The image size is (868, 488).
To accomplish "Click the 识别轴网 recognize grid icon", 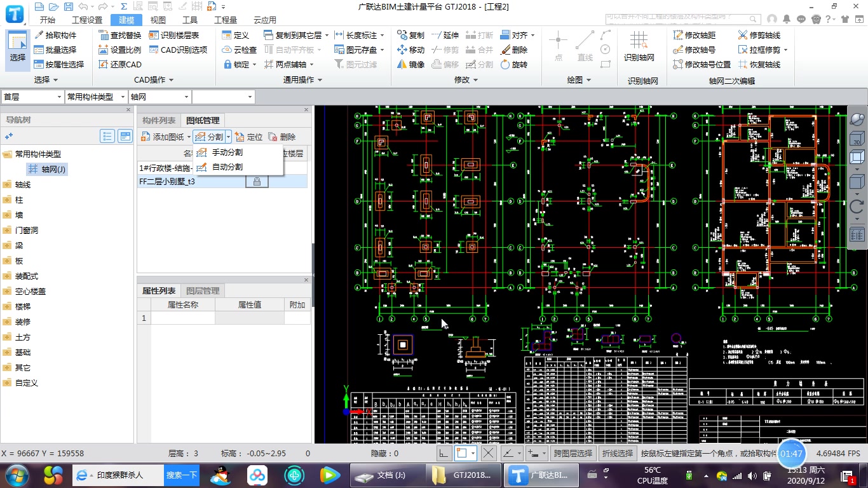I will tap(639, 48).
